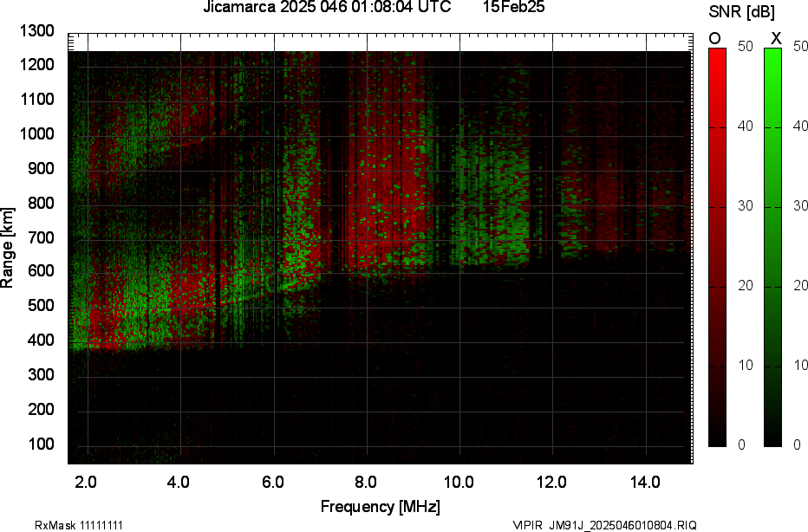Click the 4.0 frequency tick label
Screen dimensions: 808x532
(179, 483)
